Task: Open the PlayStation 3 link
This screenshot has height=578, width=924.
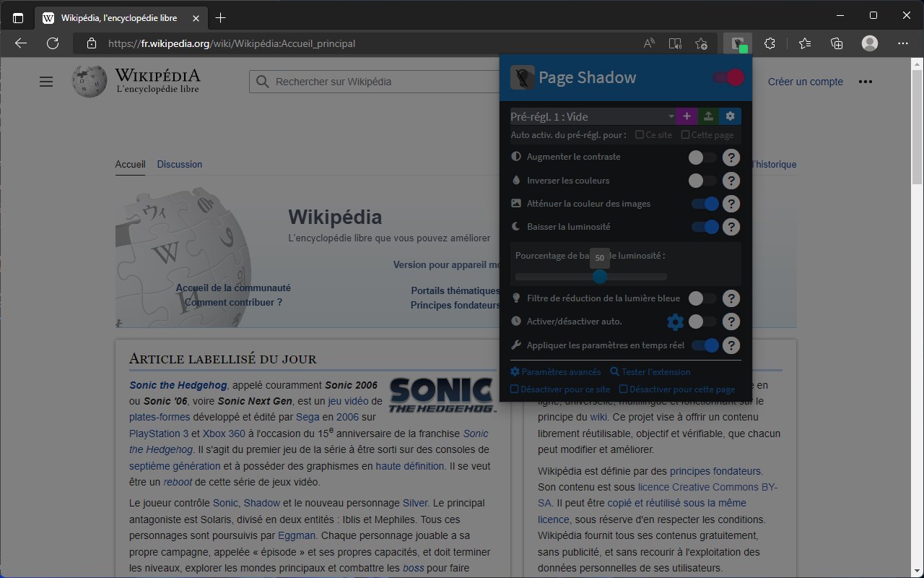Action: click(x=159, y=433)
